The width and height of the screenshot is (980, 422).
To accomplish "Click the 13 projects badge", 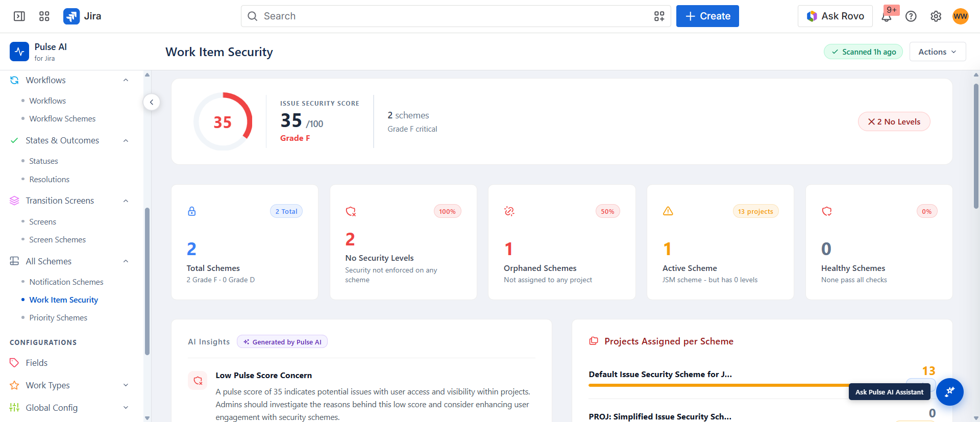I will (x=755, y=211).
